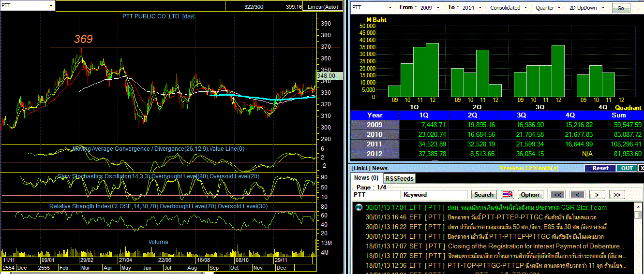
Task: Click the news list scrollbar up arrow
Action: tap(639, 206)
